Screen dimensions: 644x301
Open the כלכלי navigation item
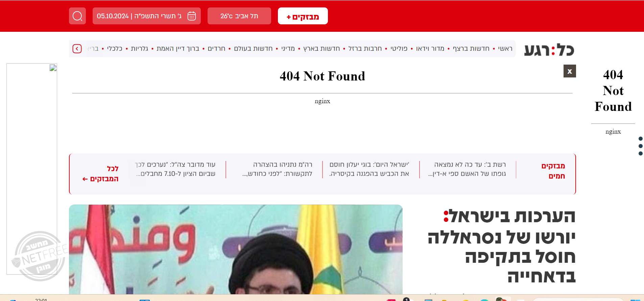pyautogui.click(x=115, y=49)
